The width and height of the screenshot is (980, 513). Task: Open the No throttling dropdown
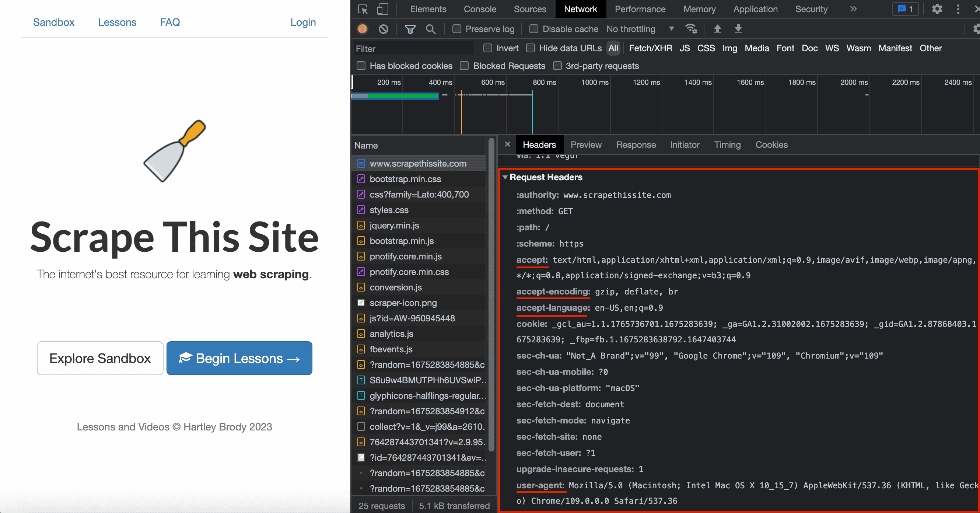tap(640, 29)
